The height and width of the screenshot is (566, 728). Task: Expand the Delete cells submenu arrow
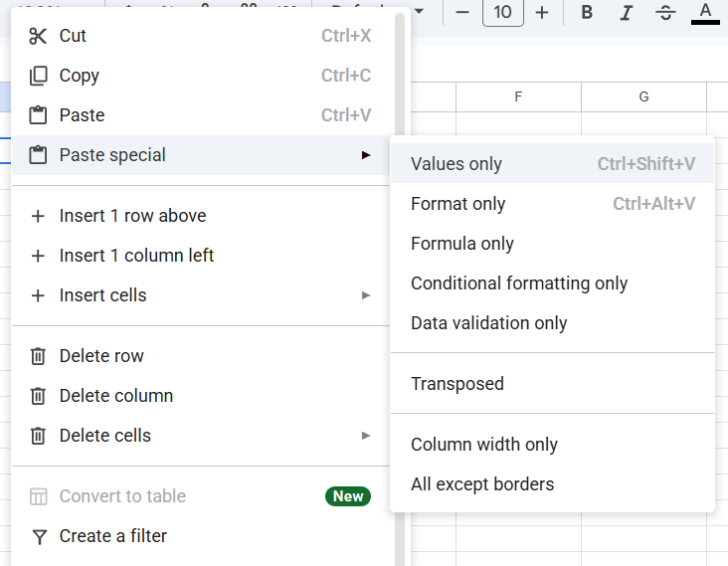tap(366, 436)
